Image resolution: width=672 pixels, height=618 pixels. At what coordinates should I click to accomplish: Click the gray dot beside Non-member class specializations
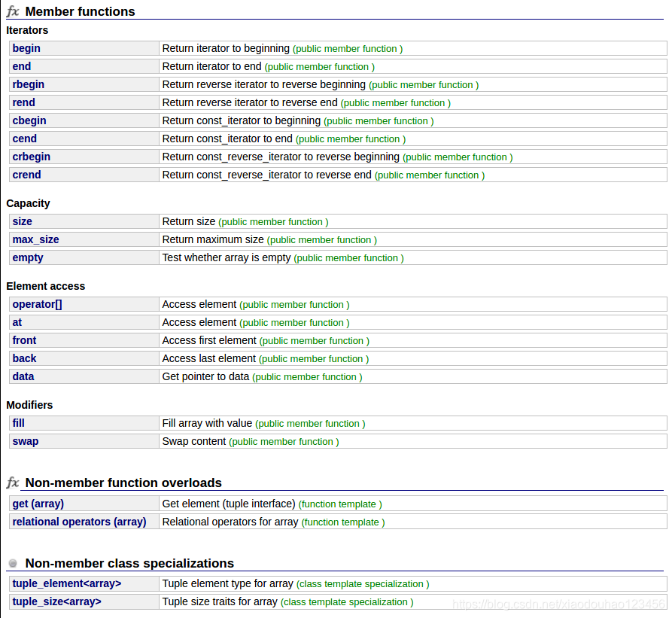point(13,563)
